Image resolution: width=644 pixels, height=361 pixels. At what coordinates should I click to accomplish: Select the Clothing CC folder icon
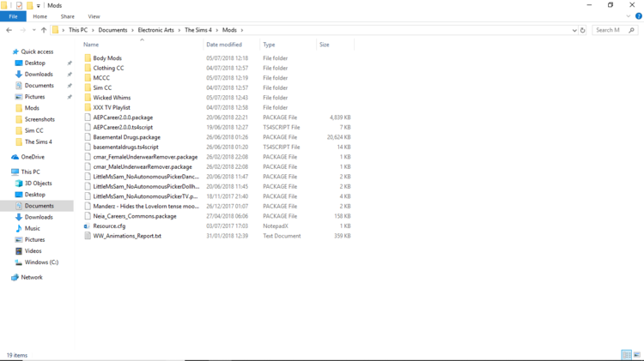coord(88,68)
